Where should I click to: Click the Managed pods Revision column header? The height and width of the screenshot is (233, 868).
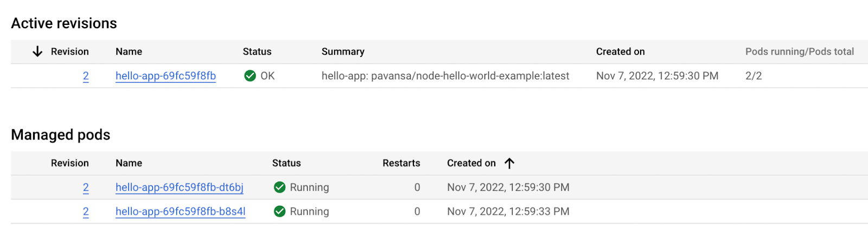click(x=69, y=163)
